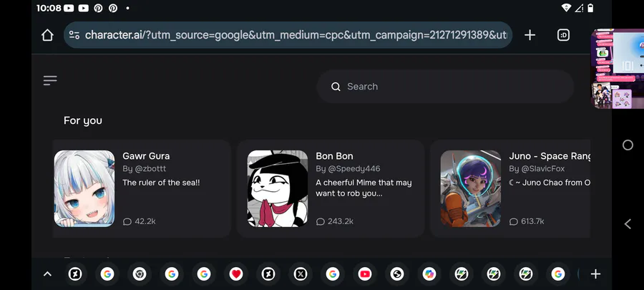Click chat bubble icon beside 243.2k
Image resolution: width=644 pixels, height=290 pixels.
click(x=321, y=222)
